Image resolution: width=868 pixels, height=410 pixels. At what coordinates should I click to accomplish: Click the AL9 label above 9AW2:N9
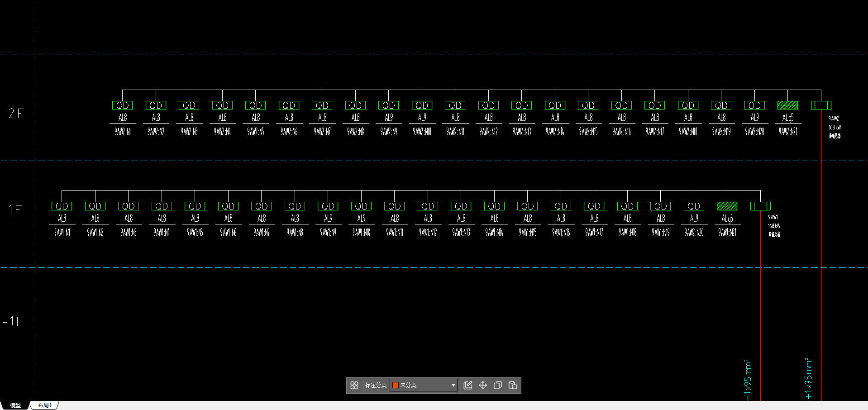click(389, 117)
